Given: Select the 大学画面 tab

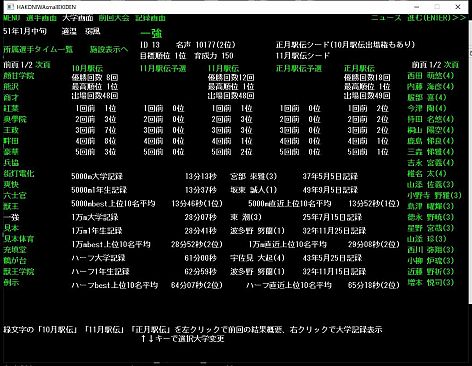Looking at the screenshot, I should click(x=78, y=18).
